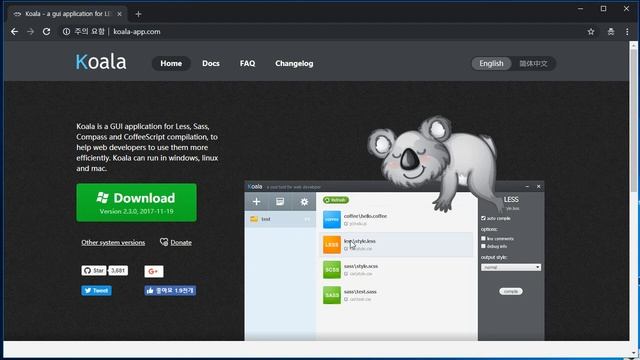The height and width of the screenshot is (360, 640).
Task: Click the green SCSS file icon
Action: click(332, 270)
